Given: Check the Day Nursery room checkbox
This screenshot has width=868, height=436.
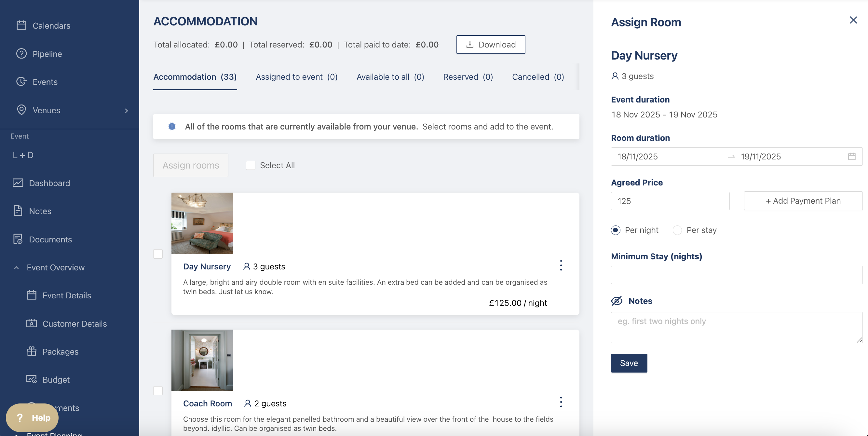Looking at the screenshot, I should click(158, 254).
